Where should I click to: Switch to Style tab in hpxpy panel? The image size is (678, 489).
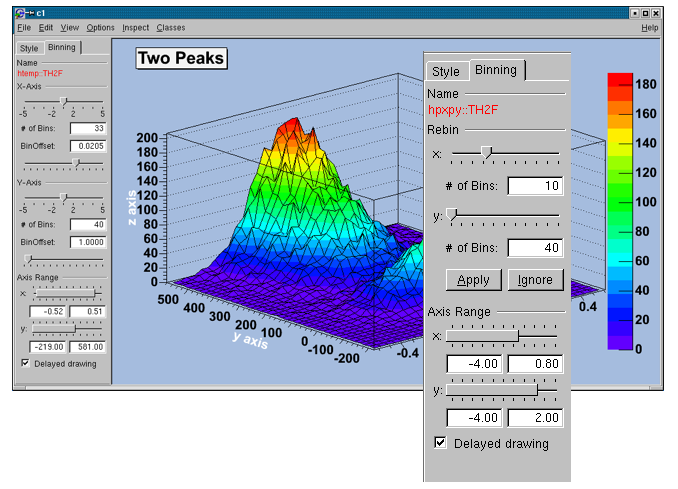pyautogui.click(x=445, y=71)
